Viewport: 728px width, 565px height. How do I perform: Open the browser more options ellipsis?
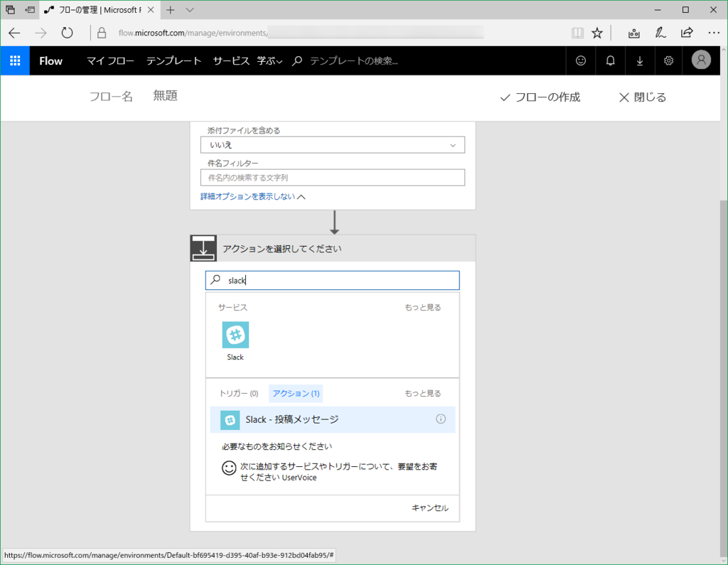tap(714, 33)
